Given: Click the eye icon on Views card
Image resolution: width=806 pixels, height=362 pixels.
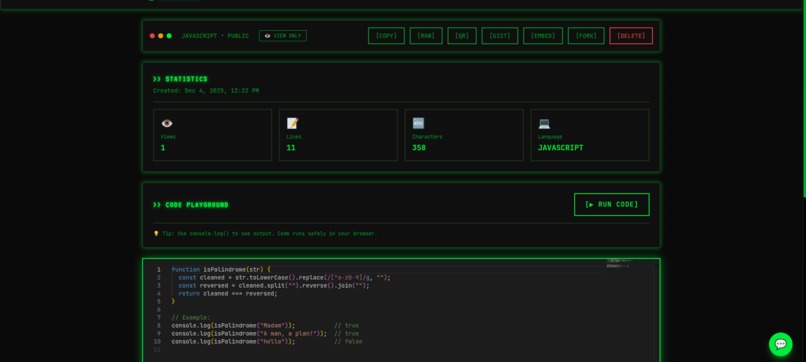Looking at the screenshot, I should pos(167,123).
